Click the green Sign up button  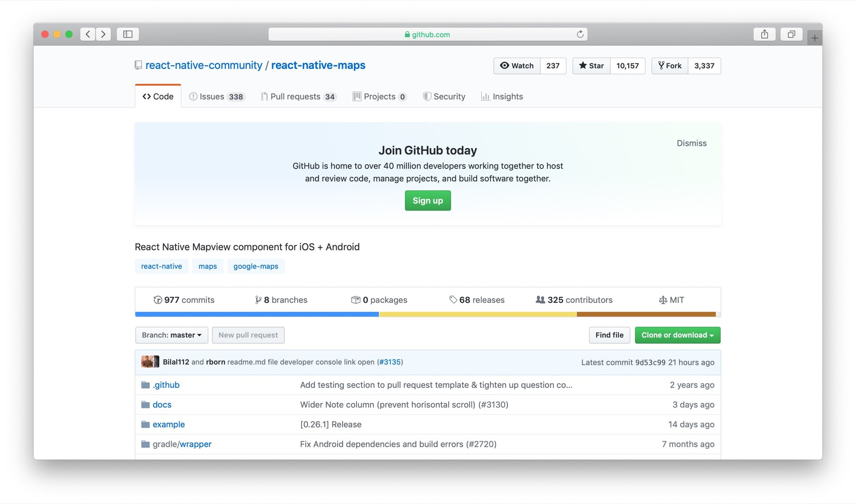(x=428, y=201)
